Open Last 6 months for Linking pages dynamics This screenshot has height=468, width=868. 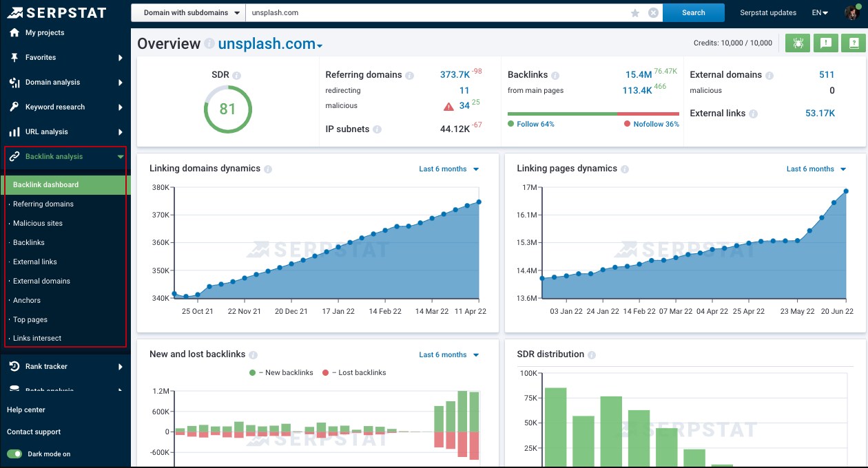point(816,169)
